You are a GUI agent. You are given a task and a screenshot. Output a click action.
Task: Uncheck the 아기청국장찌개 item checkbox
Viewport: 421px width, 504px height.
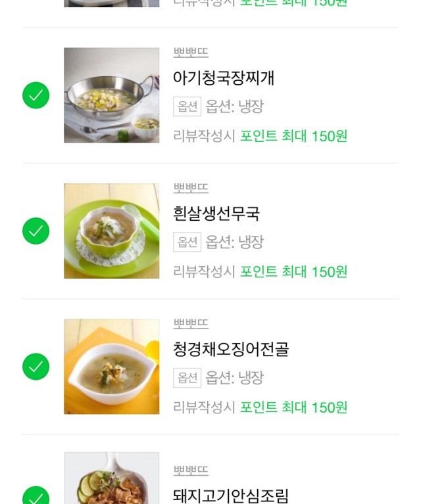point(36,95)
